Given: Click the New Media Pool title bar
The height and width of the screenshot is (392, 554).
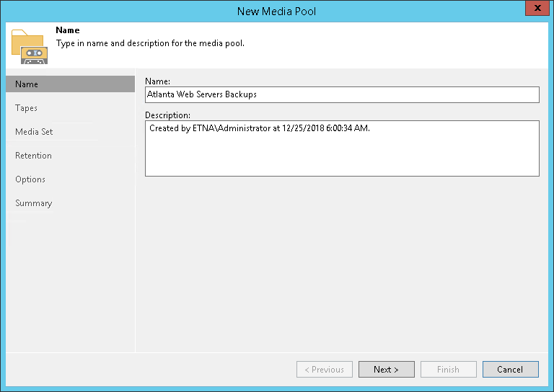Looking at the screenshot, I should point(276,11).
